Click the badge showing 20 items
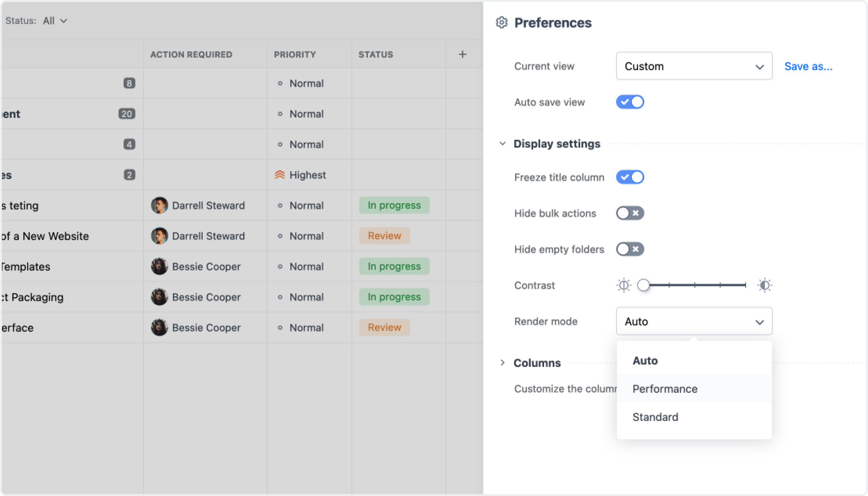Image resolution: width=868 pixels, height=496 pixels. point(126,114)
